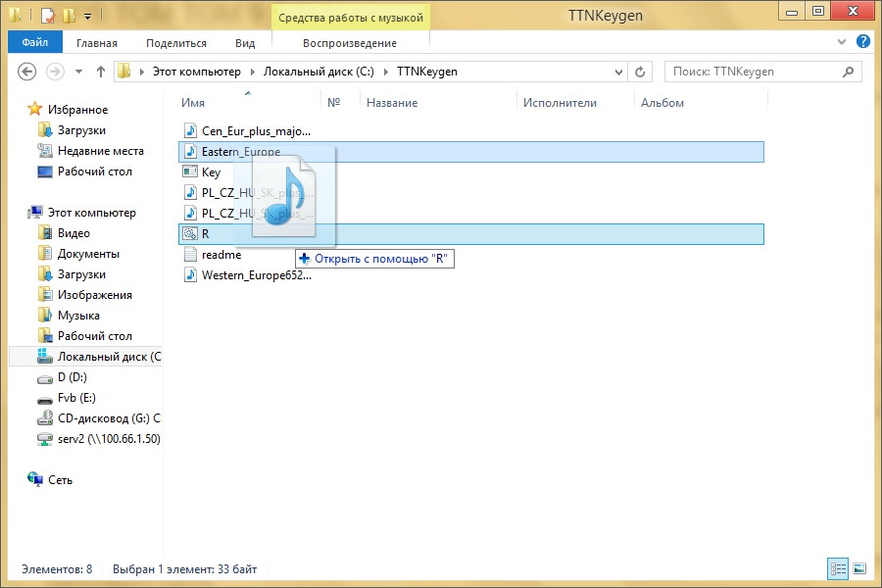The height and width of the screenshot is (588, 882).
Task: Click the Western_Europe652 music note icon
Action: [191, 275]
